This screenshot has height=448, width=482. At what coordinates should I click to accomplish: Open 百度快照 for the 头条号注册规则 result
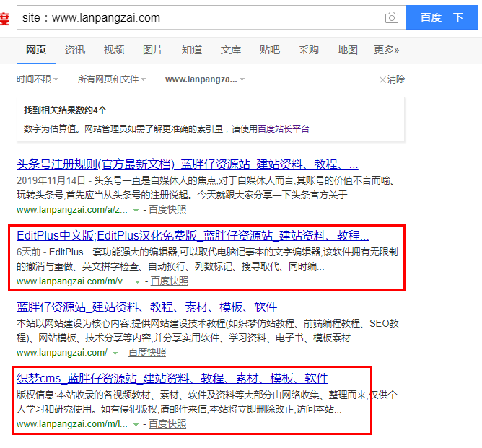pyautogui.click(x=167, y=209)
